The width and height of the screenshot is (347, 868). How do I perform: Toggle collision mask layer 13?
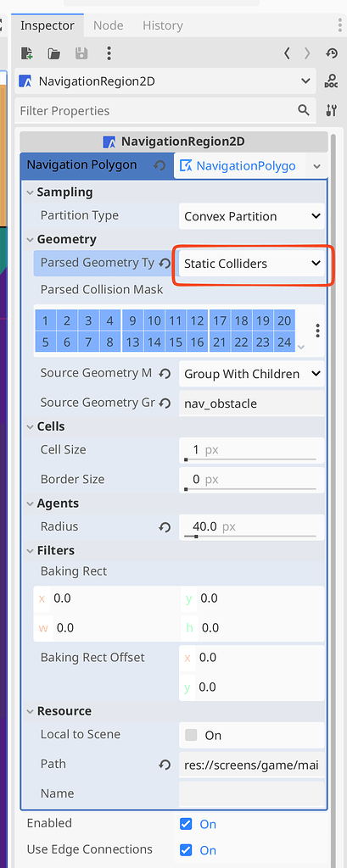coord(132,342)
